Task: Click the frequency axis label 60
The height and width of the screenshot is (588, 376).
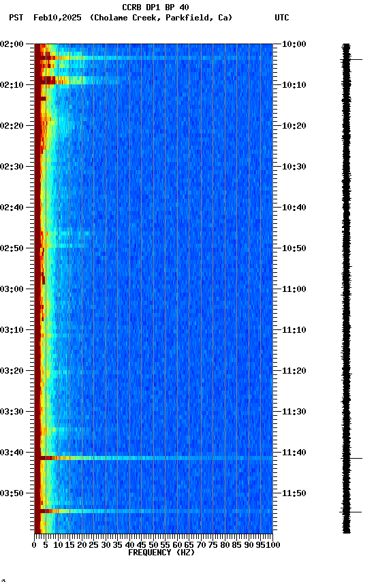Action: click(x=177, y=545)
